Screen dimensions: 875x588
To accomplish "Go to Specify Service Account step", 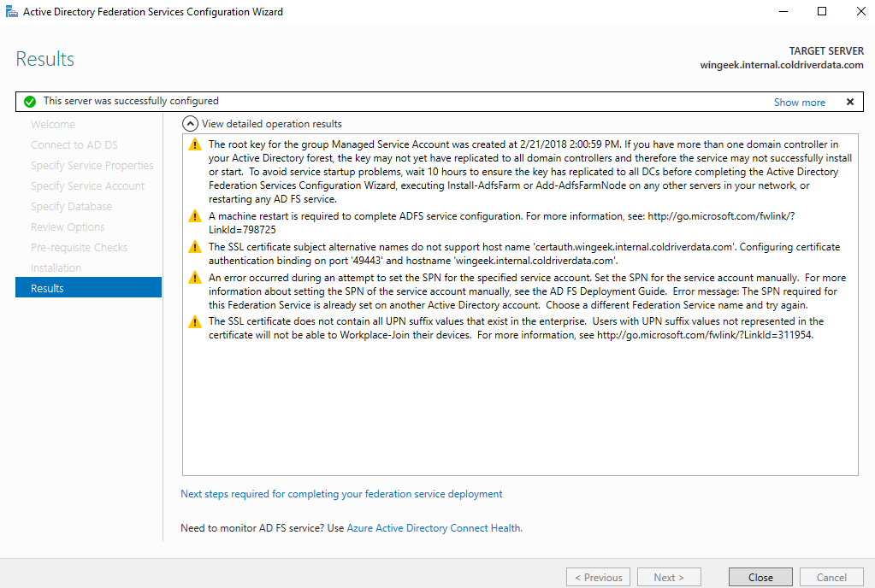I will [87, 185].
